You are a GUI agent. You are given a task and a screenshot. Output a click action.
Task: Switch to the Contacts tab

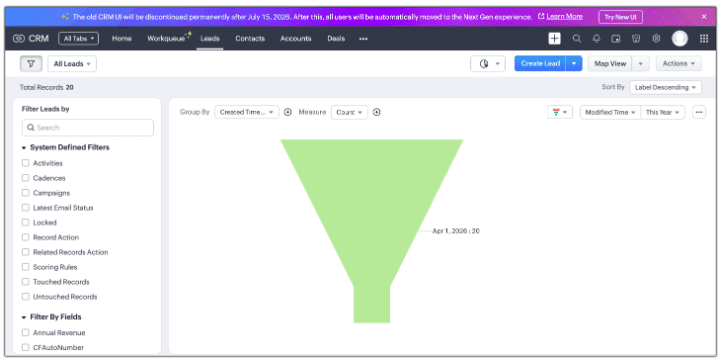pyautogui.click(x=250, y=39)
